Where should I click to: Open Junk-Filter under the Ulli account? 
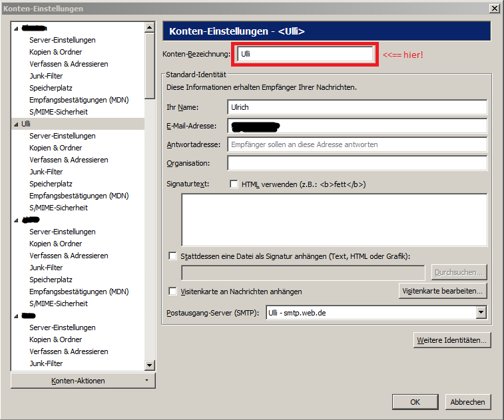(x=46, y=172)
